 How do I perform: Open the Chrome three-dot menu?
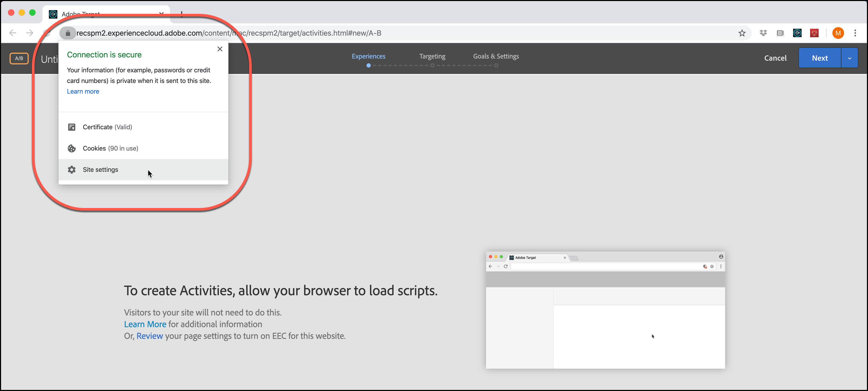[x=855, y=33]
